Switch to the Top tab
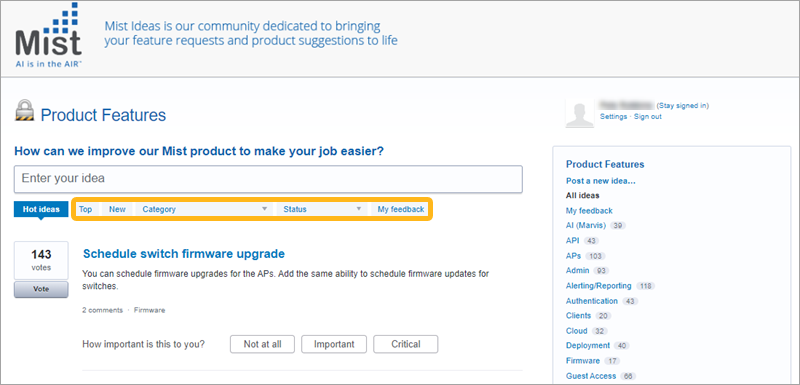The height and width of the screenshot is (385, 800). 85,209
